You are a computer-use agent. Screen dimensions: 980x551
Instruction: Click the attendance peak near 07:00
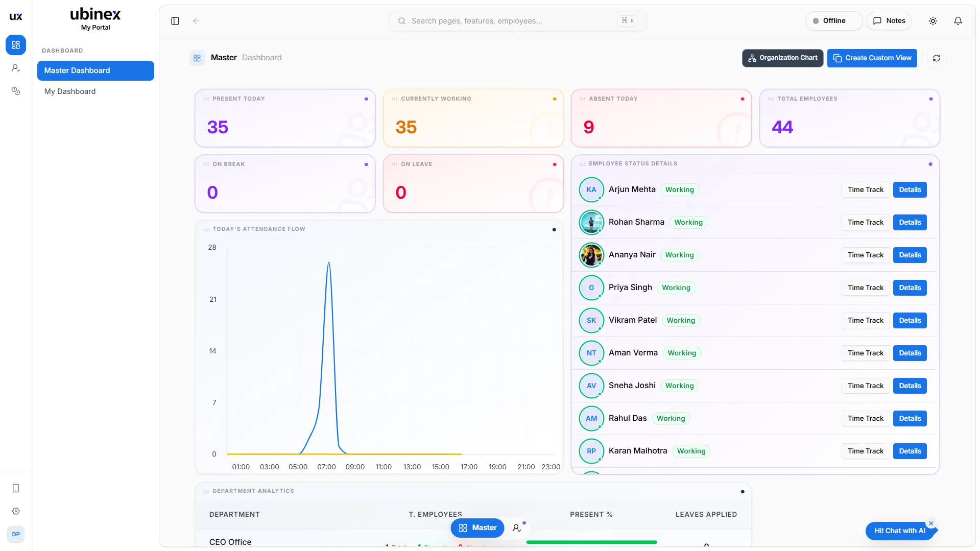coord(329,263)
